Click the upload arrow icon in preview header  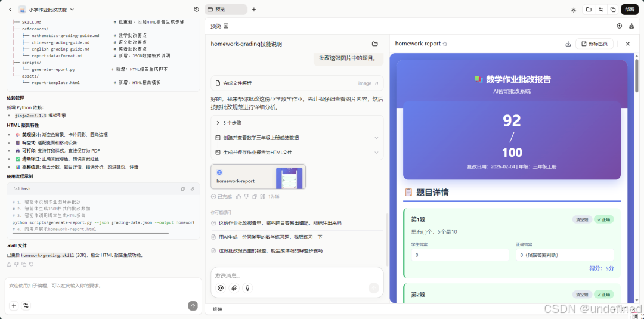[x=620, y=26]
